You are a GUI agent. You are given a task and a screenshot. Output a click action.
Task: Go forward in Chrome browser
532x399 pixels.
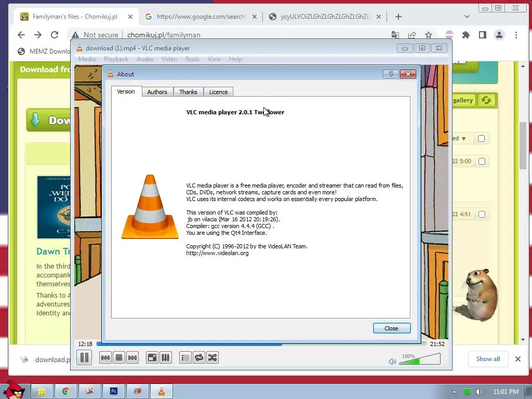pyautogui.click(x=37, y=35)
